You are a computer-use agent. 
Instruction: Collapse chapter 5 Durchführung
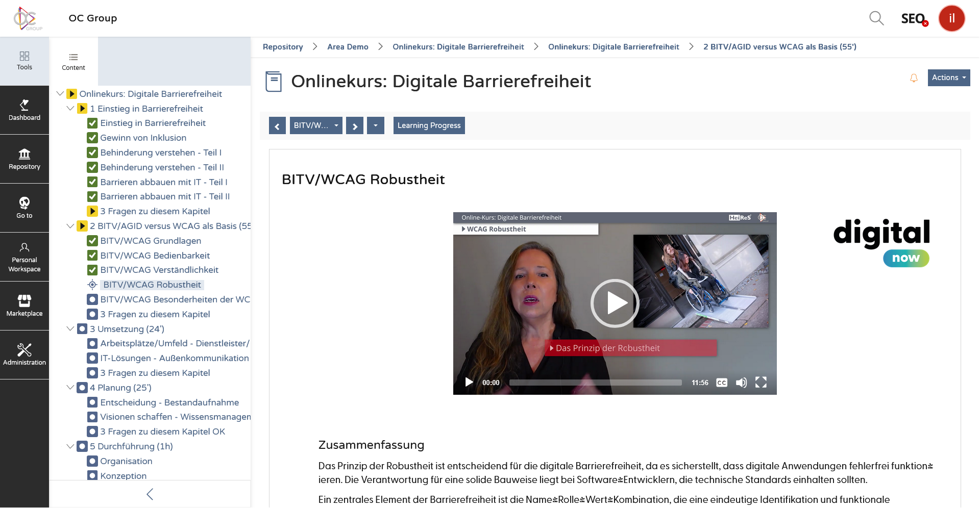point(70,446)
